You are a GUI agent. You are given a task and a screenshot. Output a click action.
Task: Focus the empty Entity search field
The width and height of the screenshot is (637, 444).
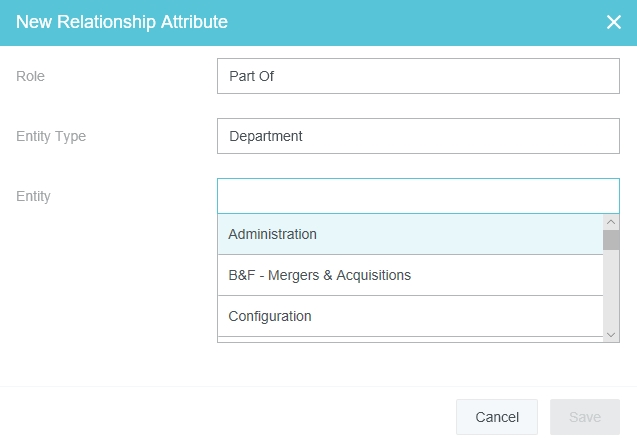[x=418, y=196]
